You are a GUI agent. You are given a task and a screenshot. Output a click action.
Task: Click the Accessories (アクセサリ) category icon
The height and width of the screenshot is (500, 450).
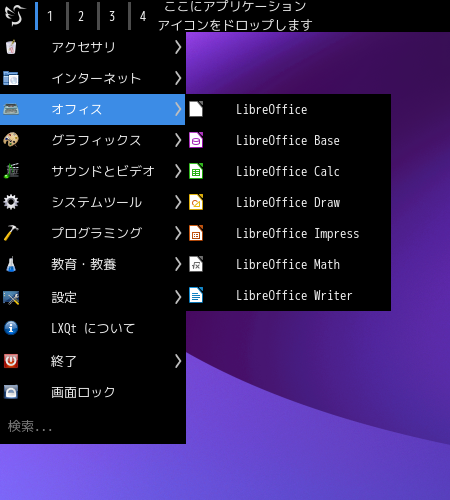(x=11, y=47)
